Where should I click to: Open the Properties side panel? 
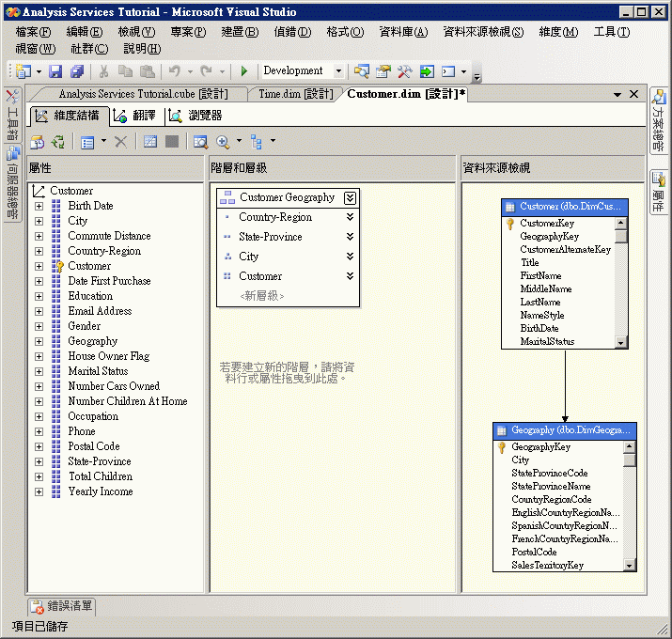[x=658, y=192]
